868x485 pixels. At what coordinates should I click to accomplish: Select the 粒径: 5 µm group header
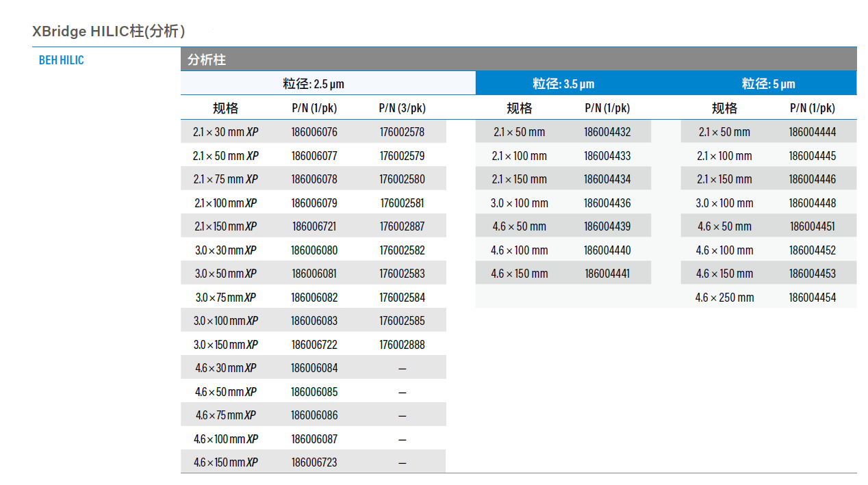[x=769, y=84]
